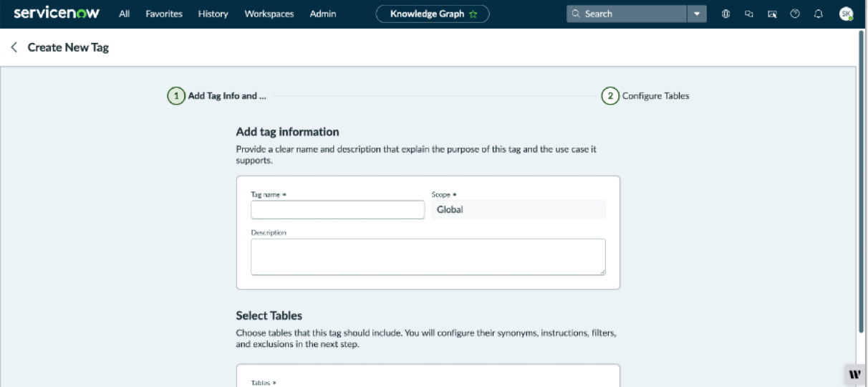
Task: Open the application scope globe picker
Action: click(726, 14)
